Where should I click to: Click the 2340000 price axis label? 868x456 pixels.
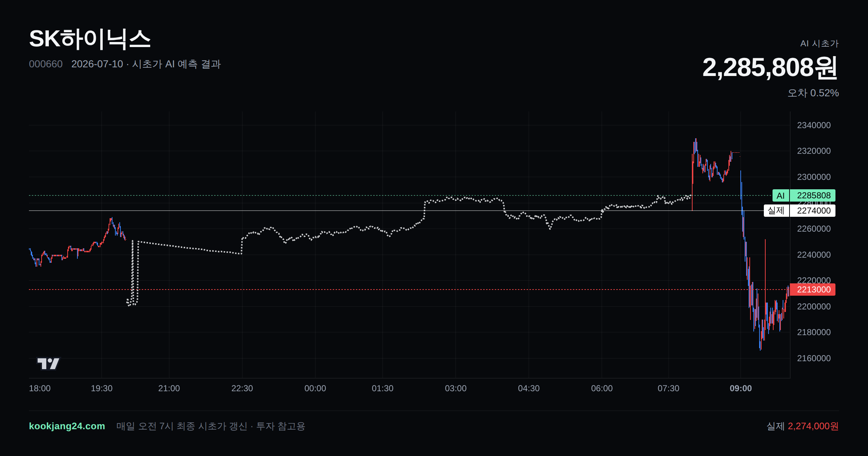click(814, 125)
